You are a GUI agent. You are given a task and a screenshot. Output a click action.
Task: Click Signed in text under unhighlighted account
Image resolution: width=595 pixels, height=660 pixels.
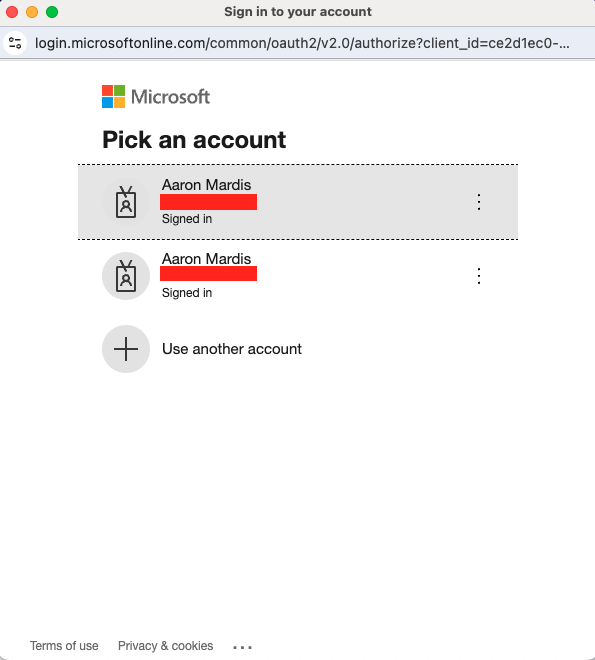tap(187, 293)
